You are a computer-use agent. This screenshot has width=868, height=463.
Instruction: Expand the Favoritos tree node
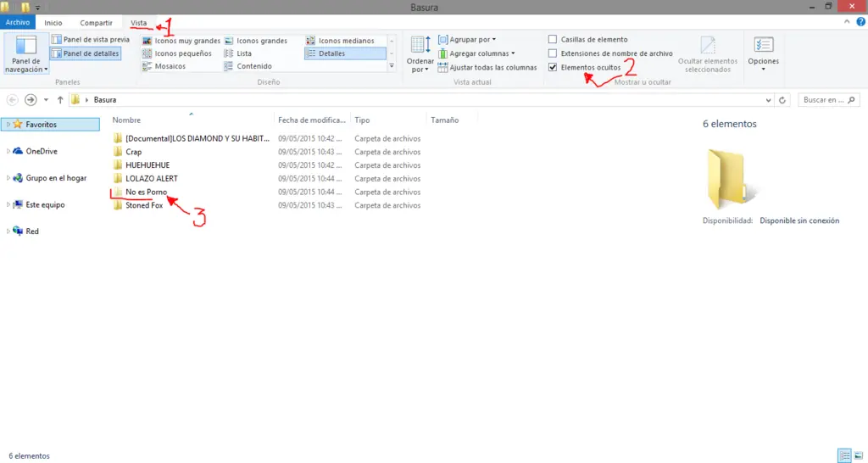point(8,125)
